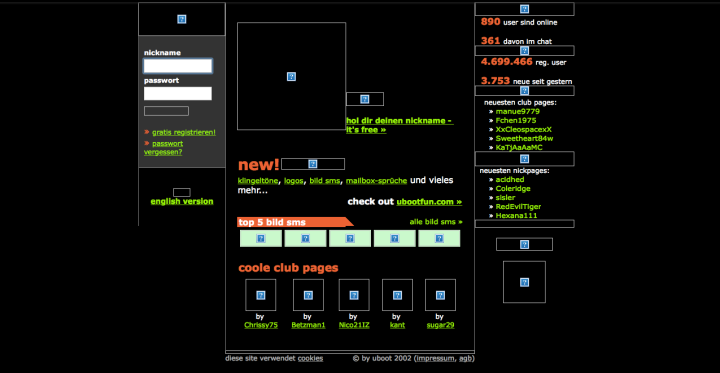Open club page image above Betzman1

(308, 295)
